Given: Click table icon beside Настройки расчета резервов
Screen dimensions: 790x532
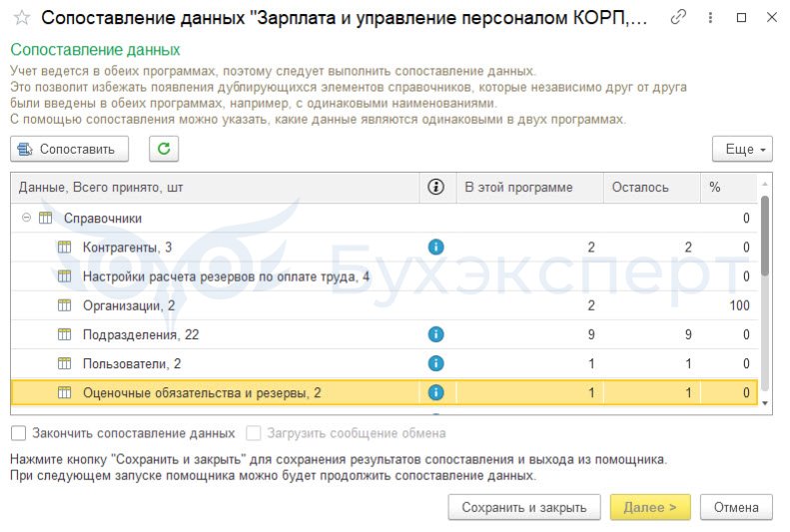Looking at the screenshot, I should tap(65, 276).
